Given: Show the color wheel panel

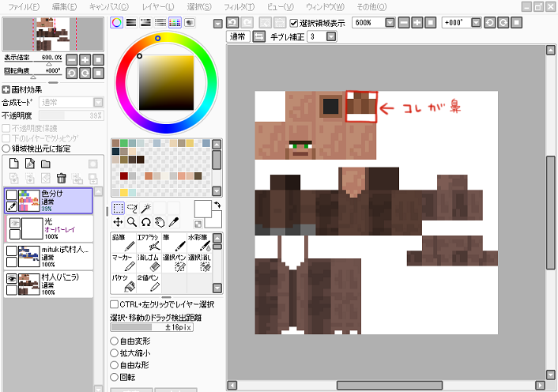Looking at the screenshot, I should pos(117,23).
